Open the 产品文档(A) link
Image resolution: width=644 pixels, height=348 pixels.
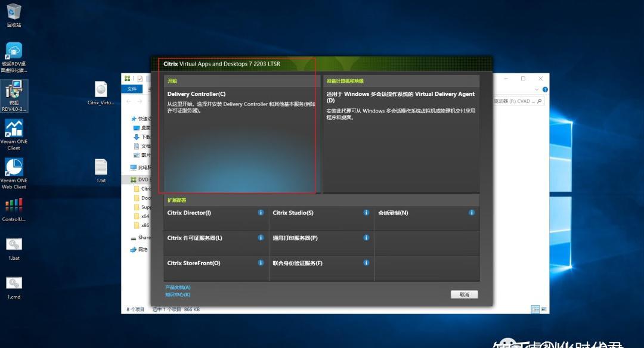coord(178,287)
